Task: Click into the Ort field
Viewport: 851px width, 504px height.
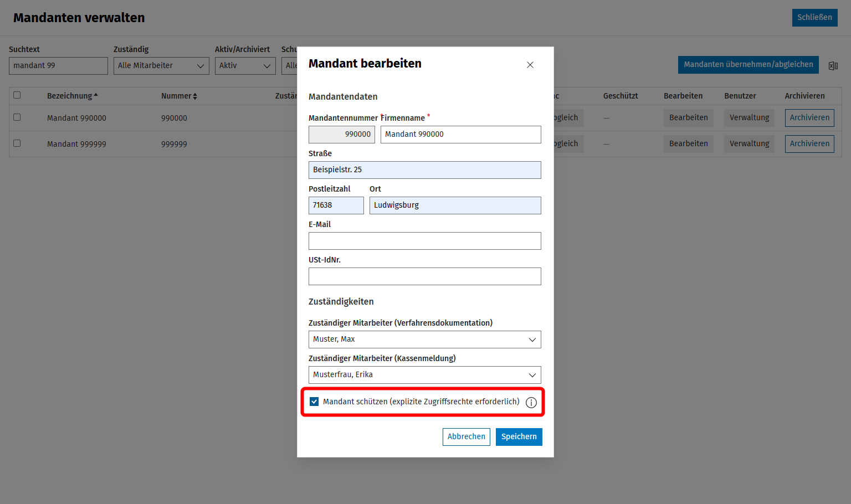Action: click(455, 205)
